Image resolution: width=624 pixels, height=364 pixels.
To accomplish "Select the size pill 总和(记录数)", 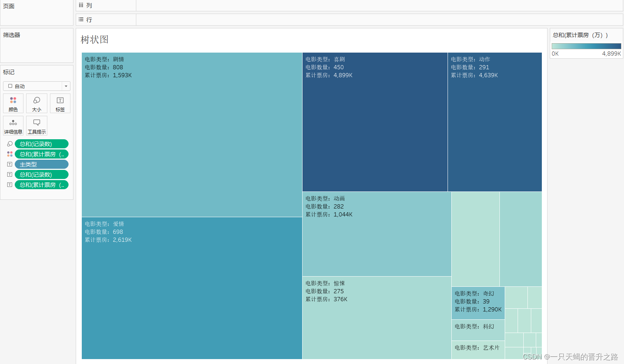I will click(x=42, y=144).
